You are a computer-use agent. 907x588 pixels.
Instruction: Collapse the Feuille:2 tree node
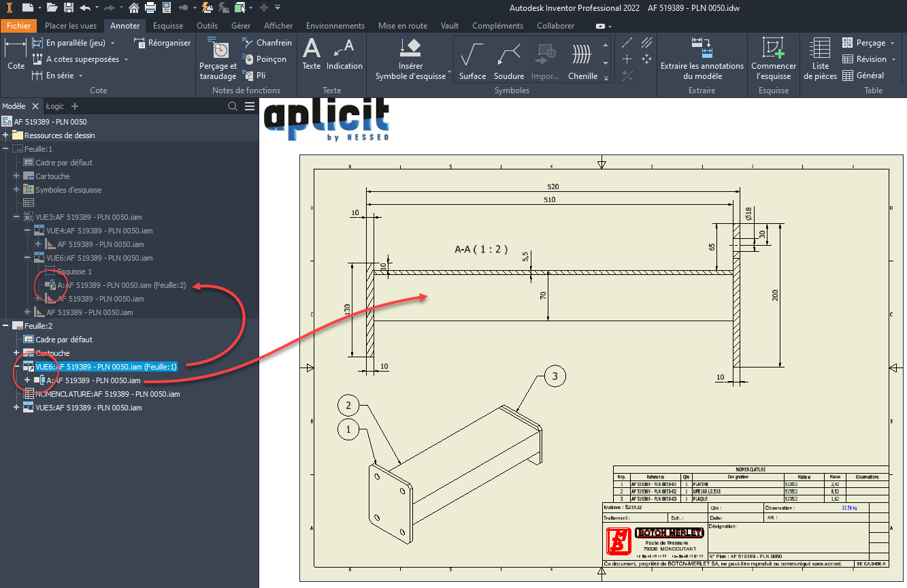[6, 326]
